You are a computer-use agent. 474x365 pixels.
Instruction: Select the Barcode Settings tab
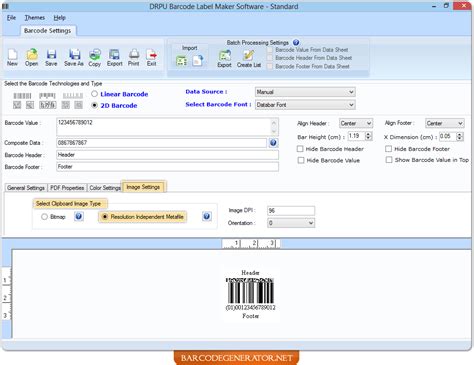coord(48,31)
